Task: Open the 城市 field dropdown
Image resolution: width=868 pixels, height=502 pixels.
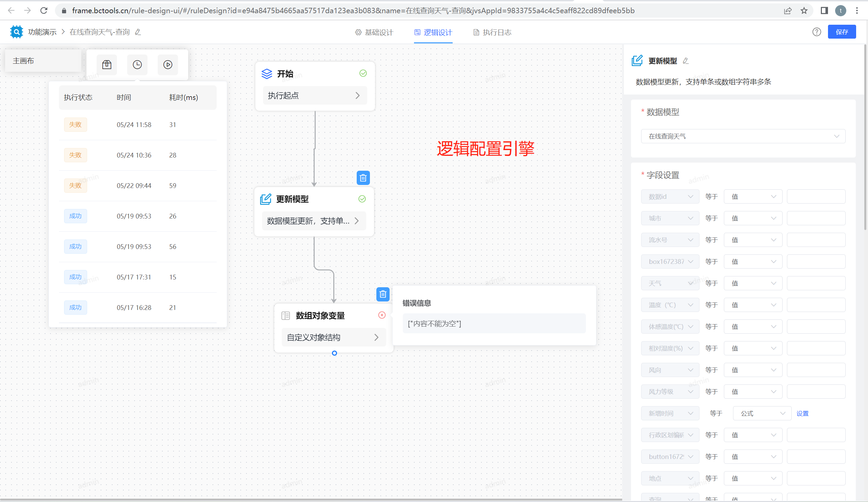Action: (670, 218)
